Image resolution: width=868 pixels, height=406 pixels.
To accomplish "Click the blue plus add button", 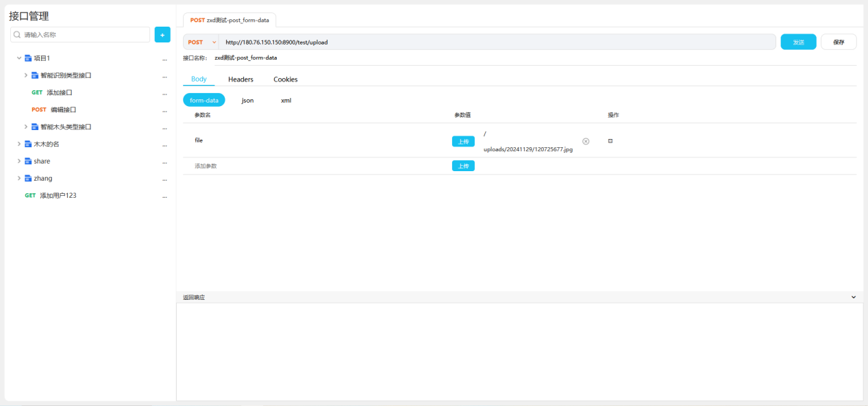I will [162, 35].
